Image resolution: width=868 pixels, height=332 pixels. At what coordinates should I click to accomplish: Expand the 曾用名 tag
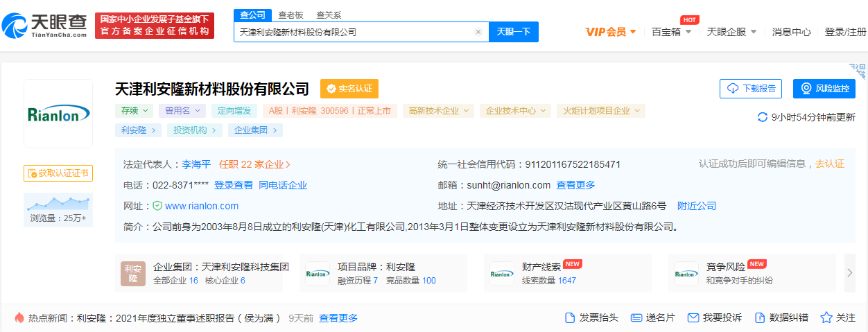point(182,110)
